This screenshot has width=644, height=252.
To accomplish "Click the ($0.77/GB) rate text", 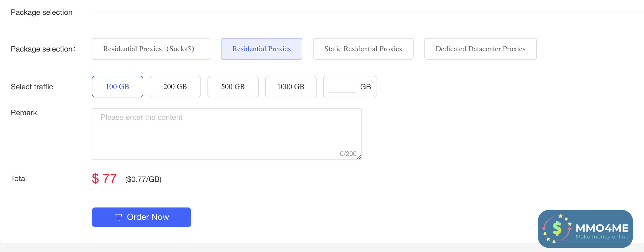I will (x=143, y=179).
